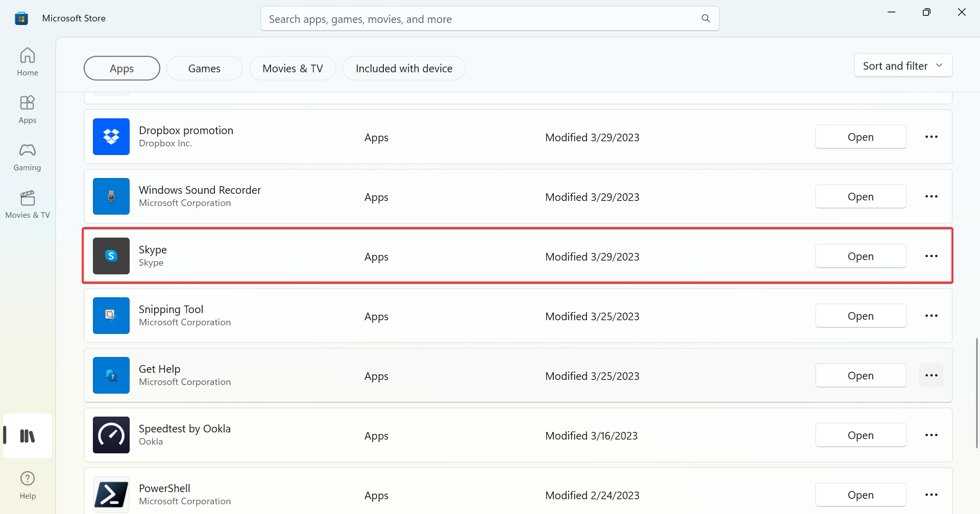Click the Microsoft Store logo icon

(21, 18)
